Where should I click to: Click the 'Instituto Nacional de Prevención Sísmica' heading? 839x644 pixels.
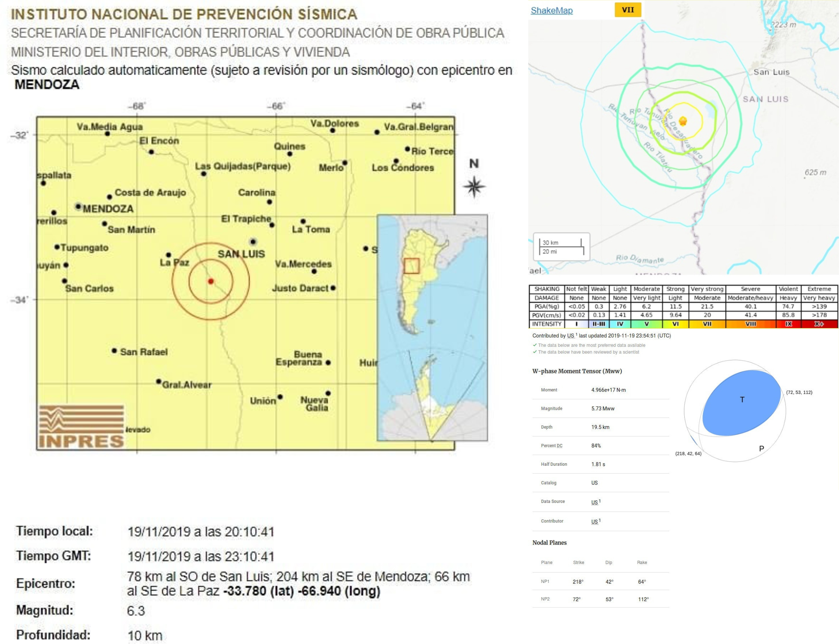(184, 14)
